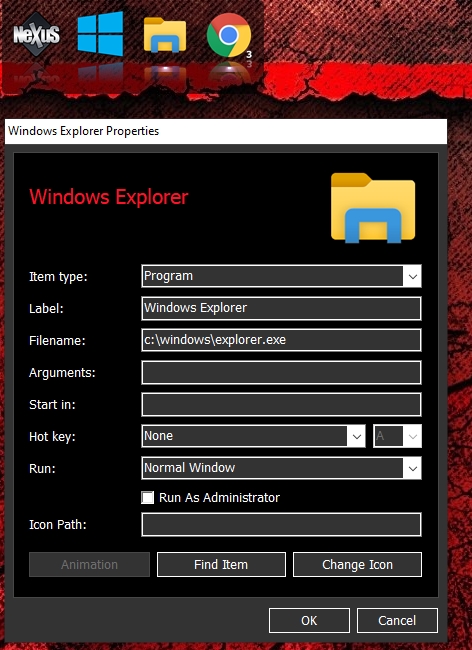
Task: Expand the Item type dropdown arrow
Action: tap(412, 276)
